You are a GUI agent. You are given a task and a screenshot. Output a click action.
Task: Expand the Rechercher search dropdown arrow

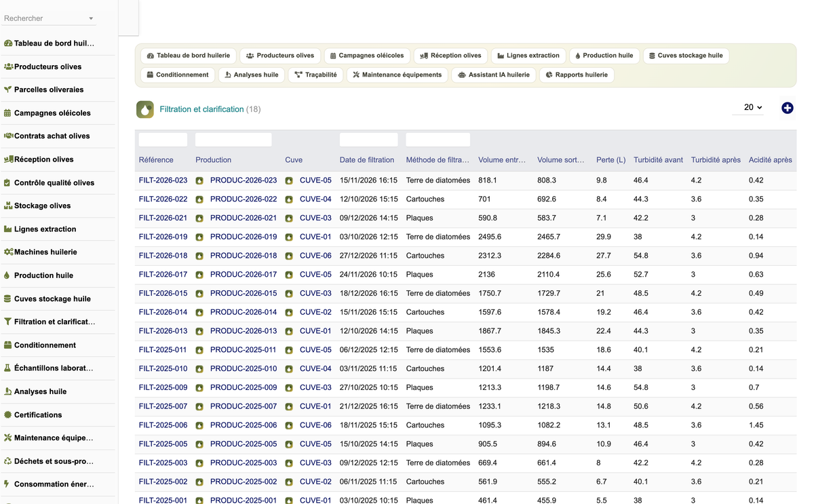[91, 19]
